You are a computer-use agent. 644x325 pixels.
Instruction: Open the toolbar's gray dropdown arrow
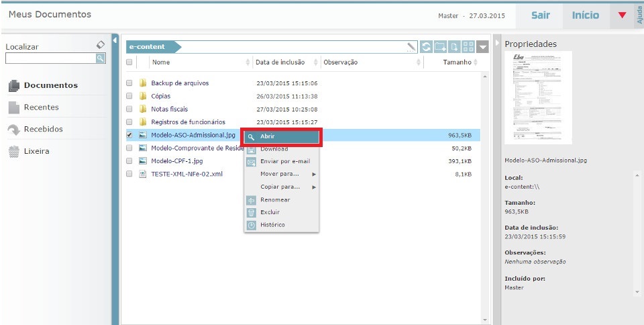483,47
